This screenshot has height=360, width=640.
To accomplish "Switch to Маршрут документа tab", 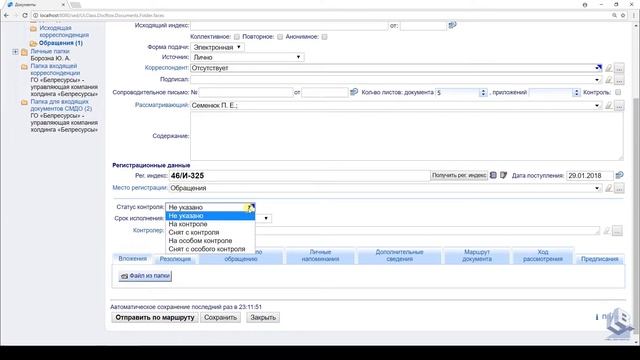I will click(477, 256).
